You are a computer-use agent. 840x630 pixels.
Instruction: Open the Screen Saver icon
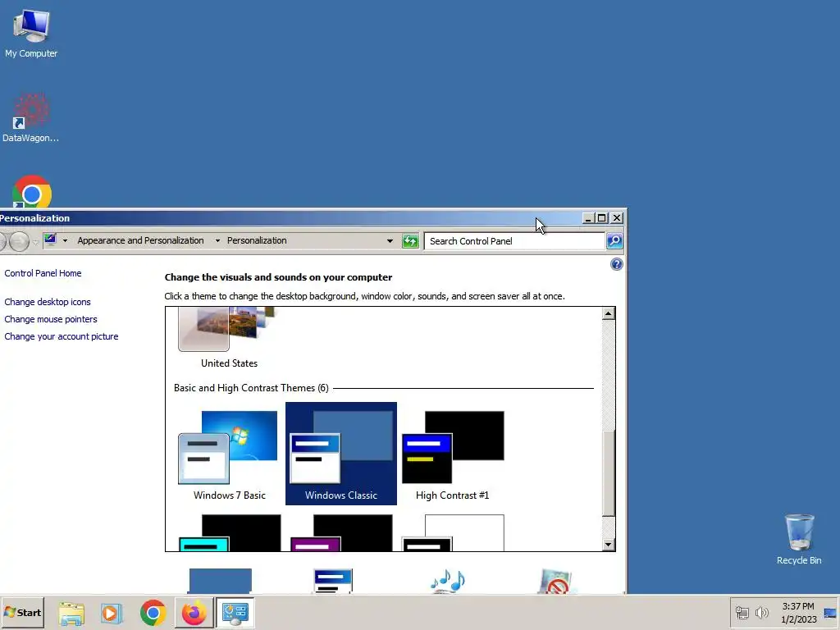[555, 582]
